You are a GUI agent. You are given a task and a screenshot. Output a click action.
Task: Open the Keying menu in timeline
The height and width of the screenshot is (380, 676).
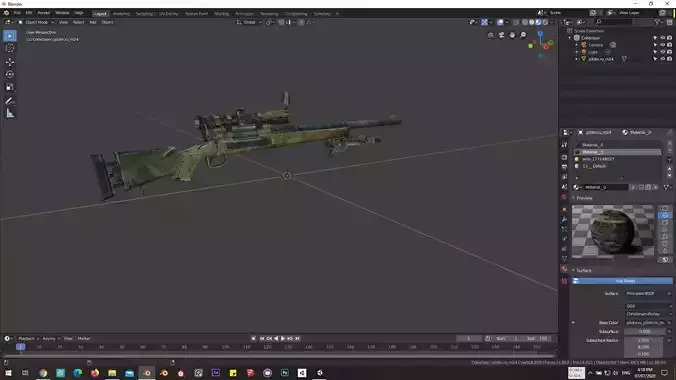50,339
